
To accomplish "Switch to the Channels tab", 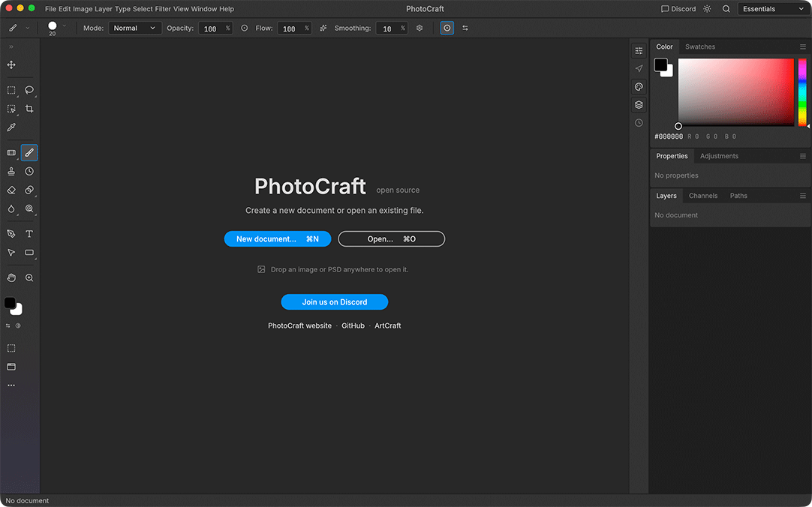I will click(x=703, y=196).
